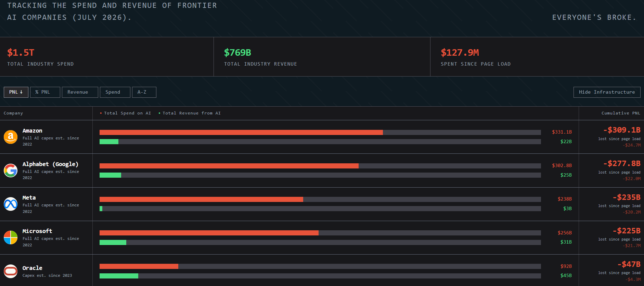This screenshot has width=644, height=286.
Task: Click Oracle's red AI spend bar
Action: pos(139,266)
